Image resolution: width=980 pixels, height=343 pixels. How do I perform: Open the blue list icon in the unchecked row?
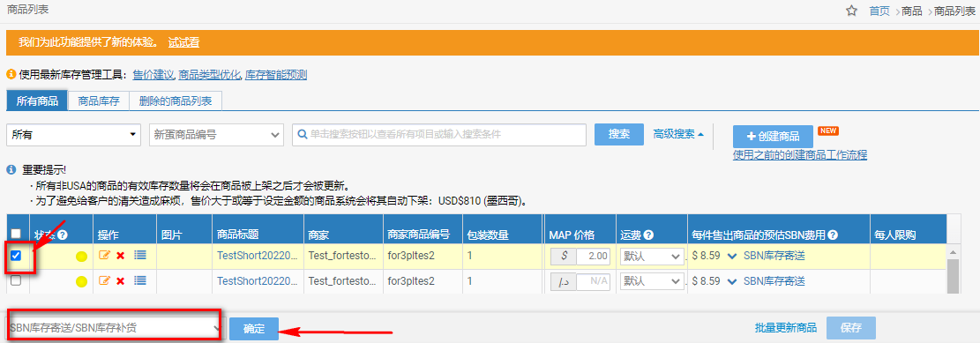[x=140, y=280]
